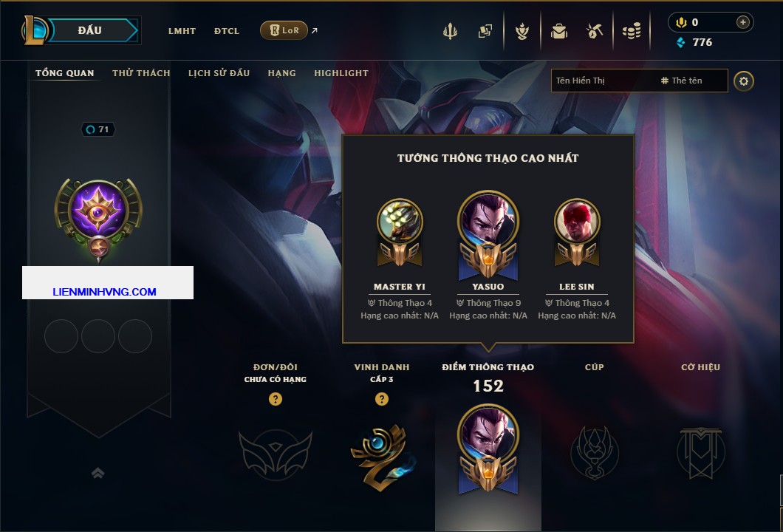Click the CỜ HIỆU banner emblem
The width and height of the screenshot is (783, 532).
(700, 452)
